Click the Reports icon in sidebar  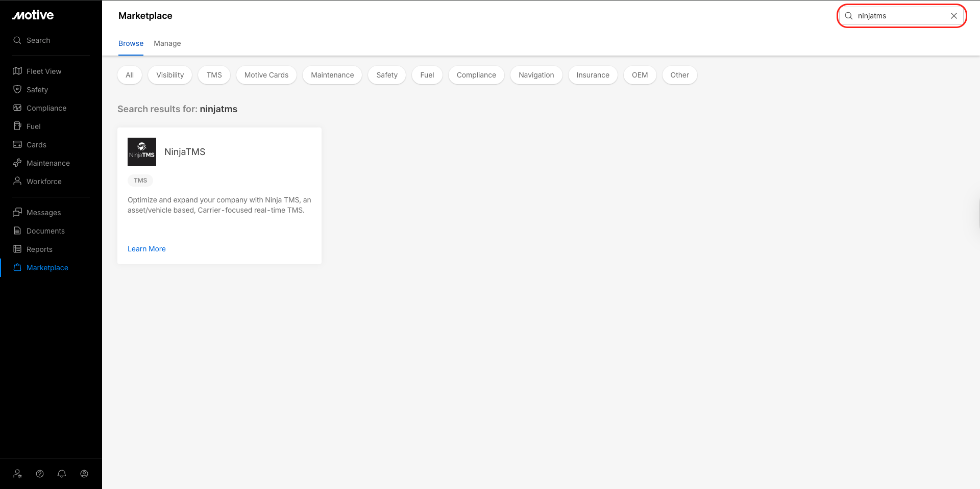[17, 249]
